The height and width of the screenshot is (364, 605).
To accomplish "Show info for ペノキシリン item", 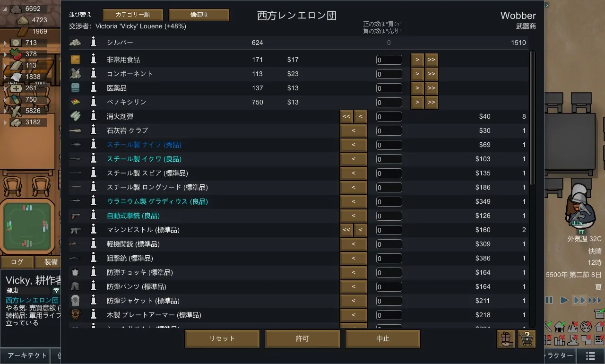I will (94, 102).
